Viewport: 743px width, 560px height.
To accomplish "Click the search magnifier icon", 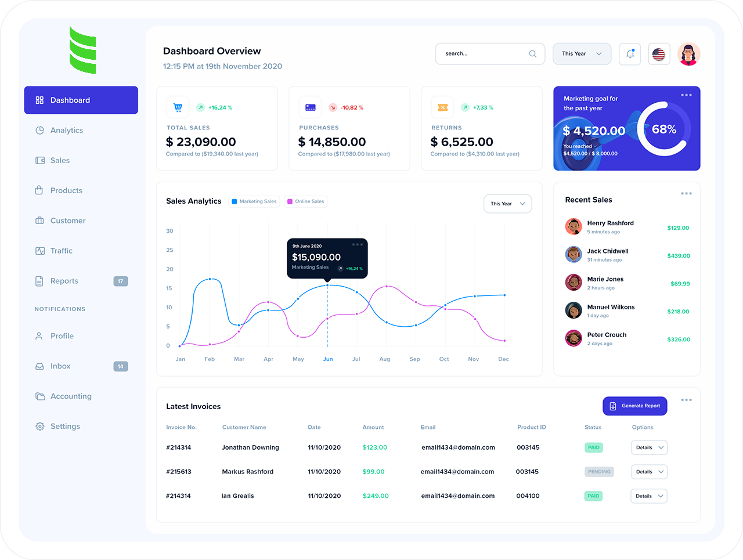I will [x=532, y=53].
